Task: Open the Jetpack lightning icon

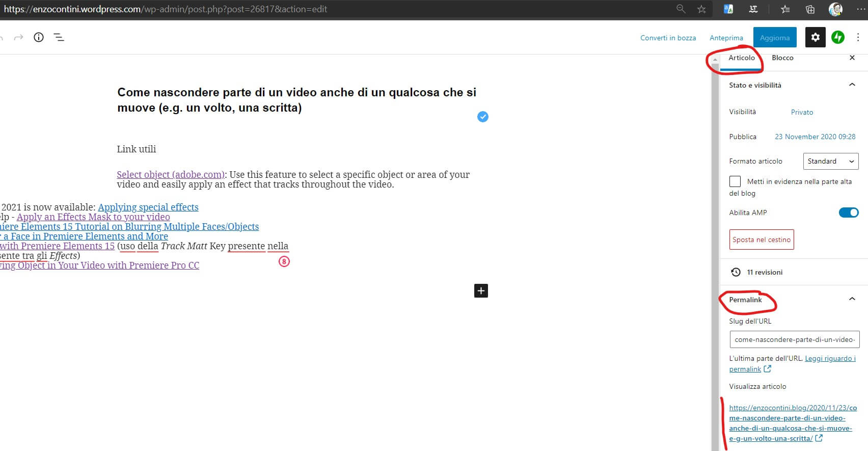Action: click(838, 37)
